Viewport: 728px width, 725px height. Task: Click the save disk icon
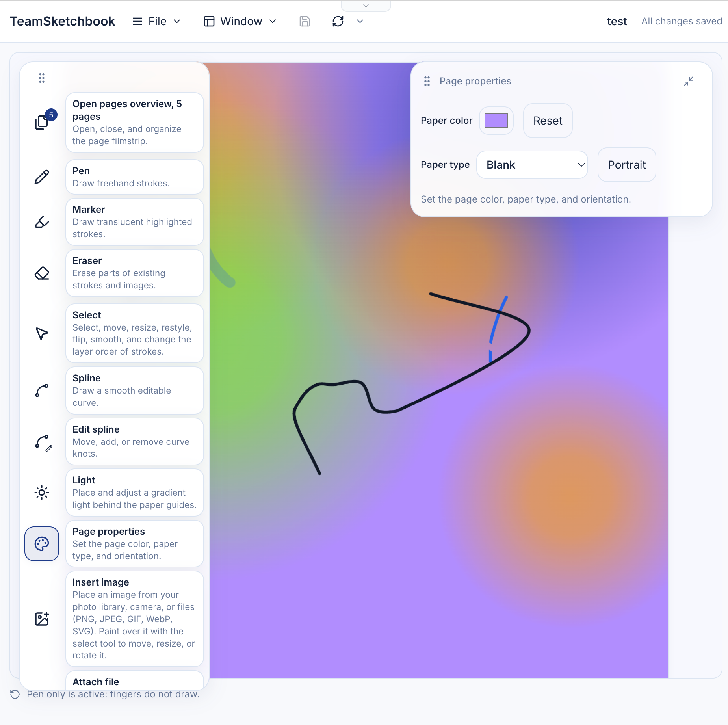tap(305, 21)
